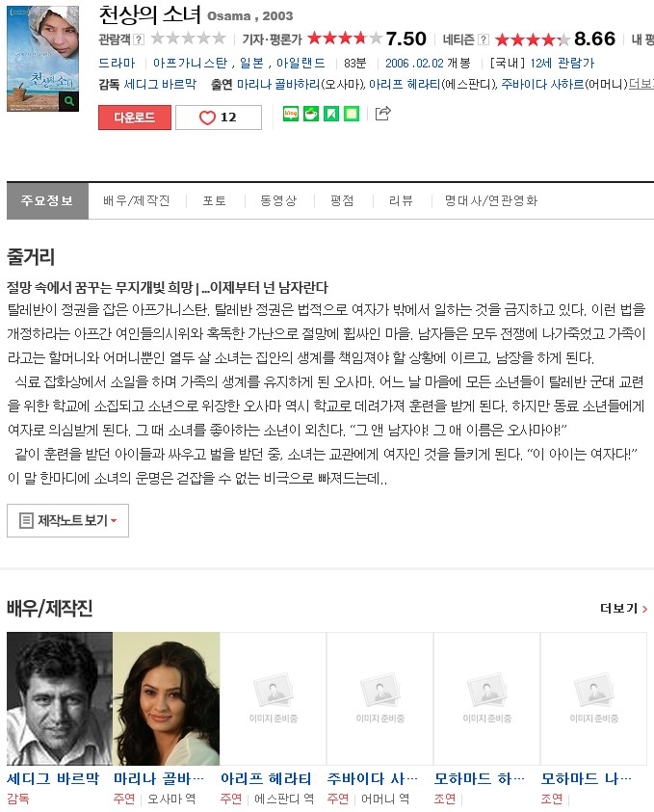Expand the 제작노트 보기 dropdown
The image size is (654, 812).
click(67, 520)
